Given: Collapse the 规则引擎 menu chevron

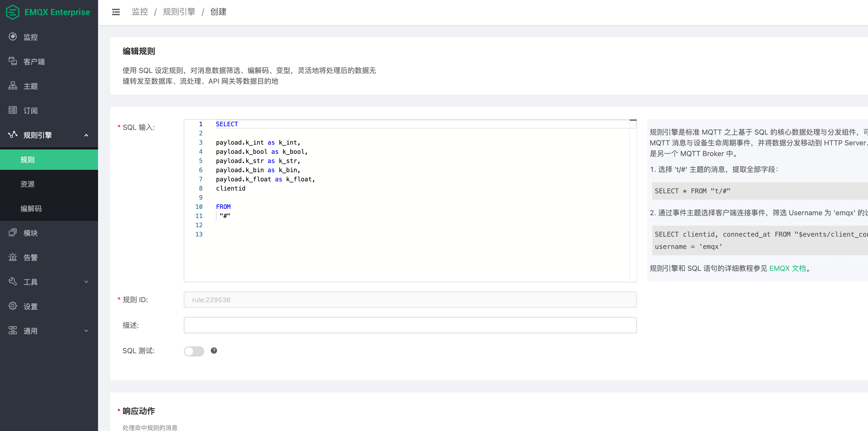Looking at the screenshot, I should 86,135.
